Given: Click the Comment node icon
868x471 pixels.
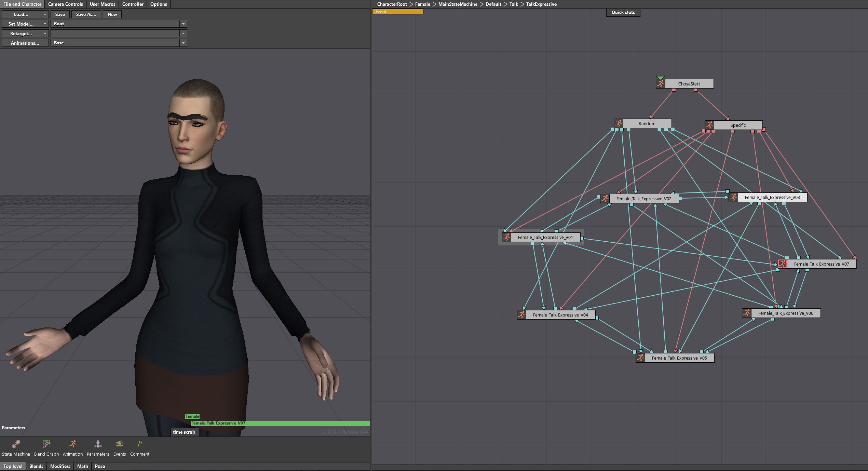Looking at the screenshot, I should [139, 444].
